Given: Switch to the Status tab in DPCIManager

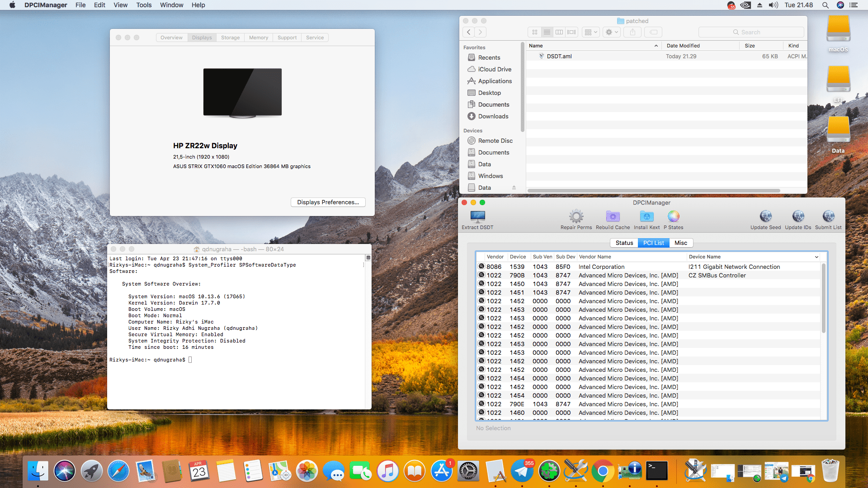Looking at the screenshot, I should 624,243.
